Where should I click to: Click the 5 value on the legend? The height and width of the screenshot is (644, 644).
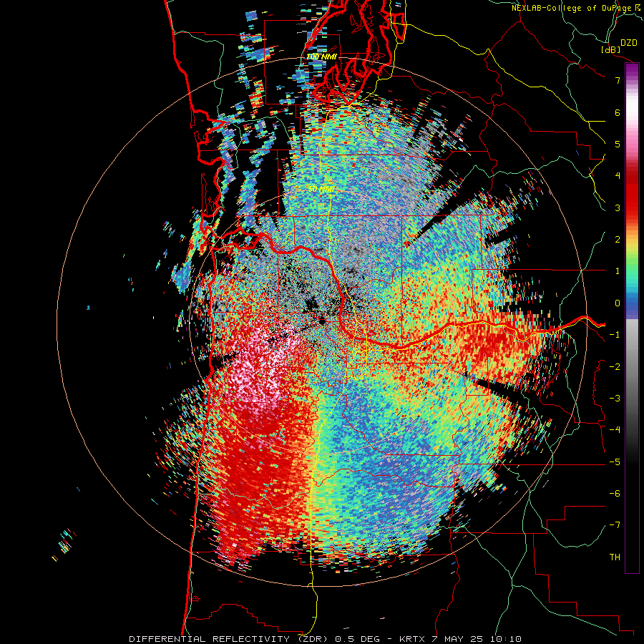[618, 144]
